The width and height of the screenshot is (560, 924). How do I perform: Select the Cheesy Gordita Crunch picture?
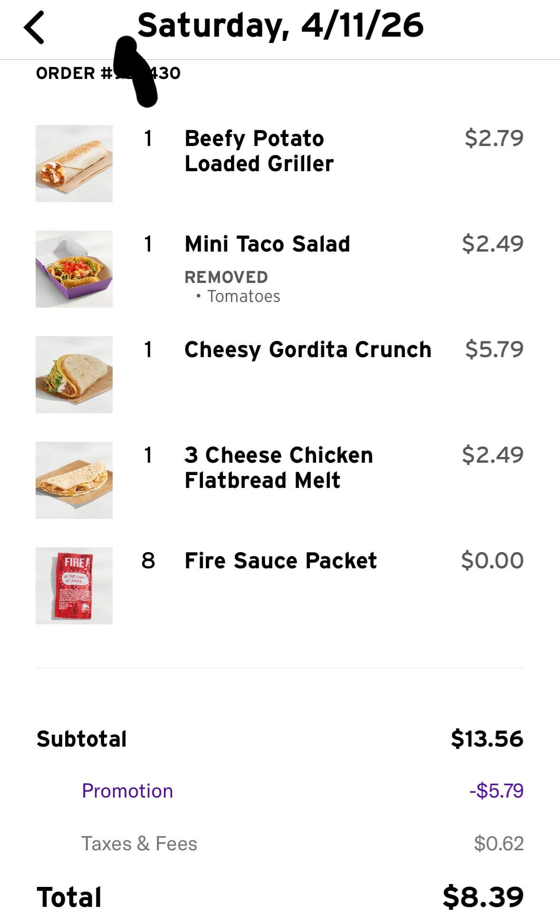[74, 375]
